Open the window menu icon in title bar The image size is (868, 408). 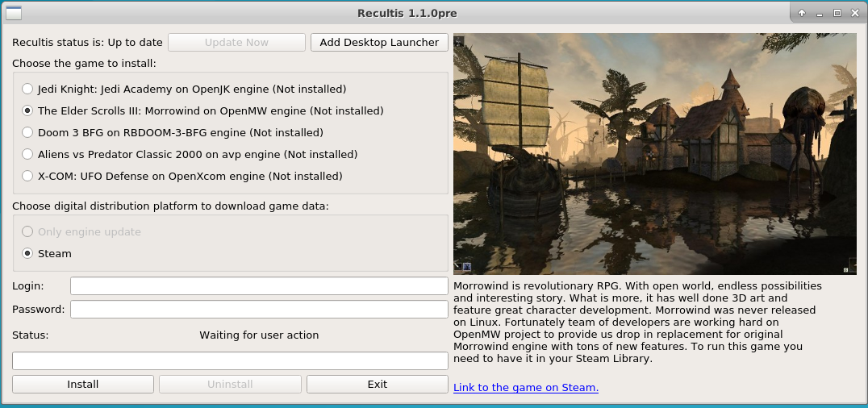(x=13, y=13)
